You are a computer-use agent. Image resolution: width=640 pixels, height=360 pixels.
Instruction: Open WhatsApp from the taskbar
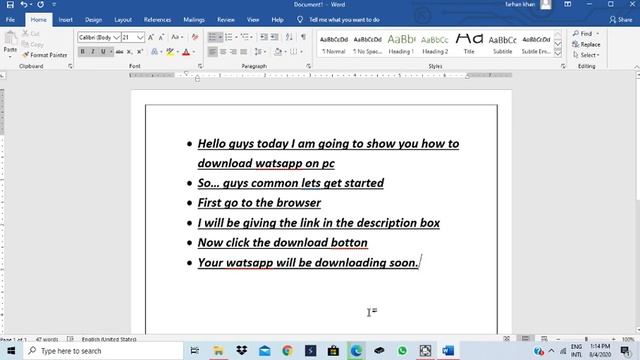402,351
